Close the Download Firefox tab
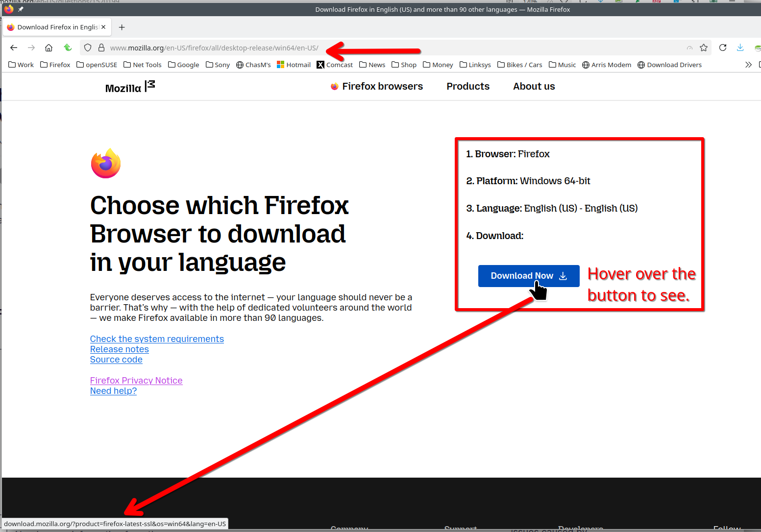 (103, 27)
